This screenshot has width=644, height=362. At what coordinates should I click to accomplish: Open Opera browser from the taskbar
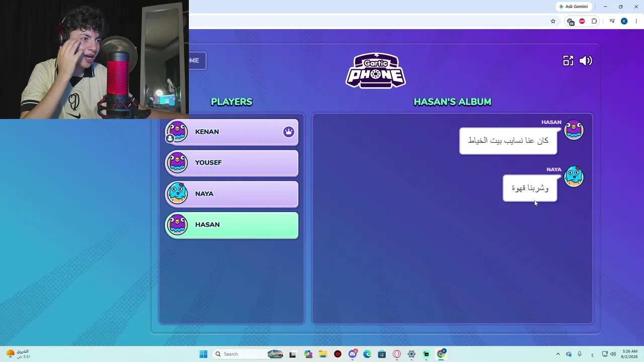point(397,354)
